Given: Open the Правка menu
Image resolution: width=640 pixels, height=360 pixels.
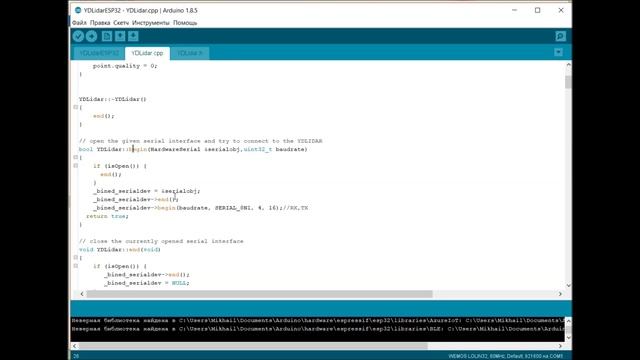Looking at the screenshot, I should coord(100,23).
